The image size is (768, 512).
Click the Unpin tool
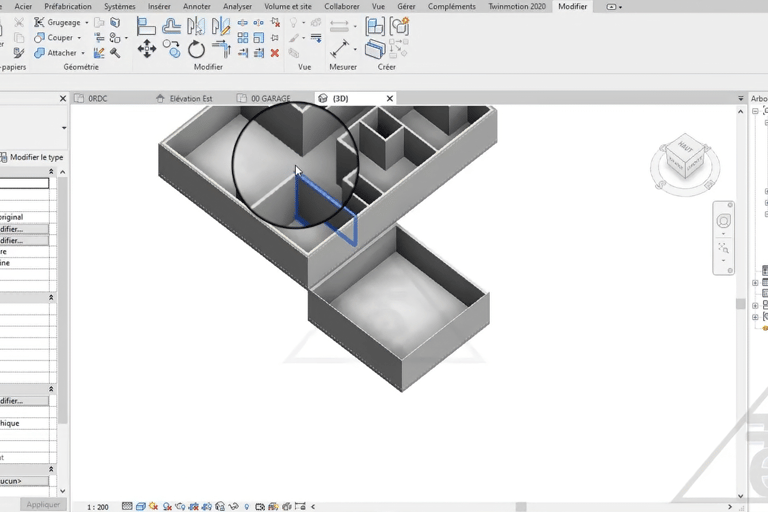coord(276,23)
